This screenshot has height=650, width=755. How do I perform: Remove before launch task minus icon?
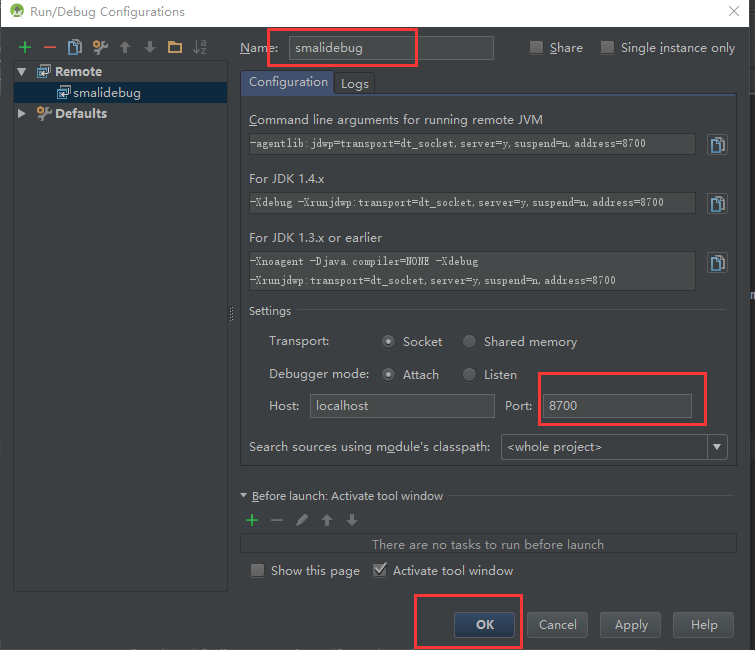coord(277,520)
